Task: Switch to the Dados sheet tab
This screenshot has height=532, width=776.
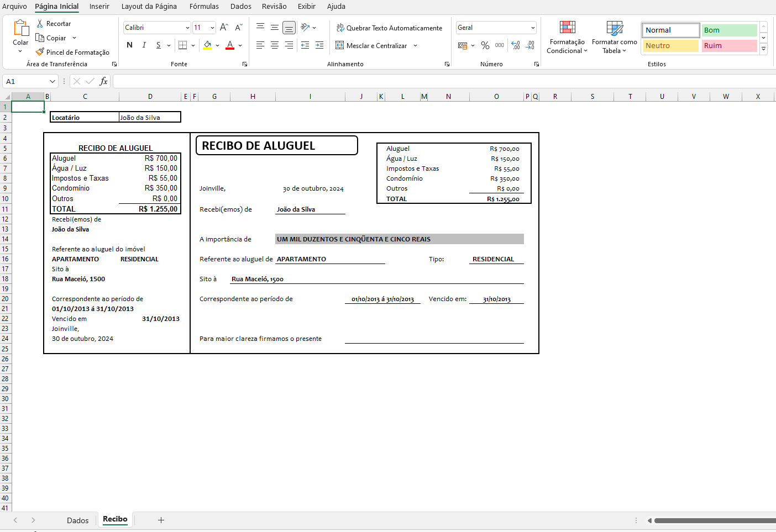Action: click(x=77, y=520)
